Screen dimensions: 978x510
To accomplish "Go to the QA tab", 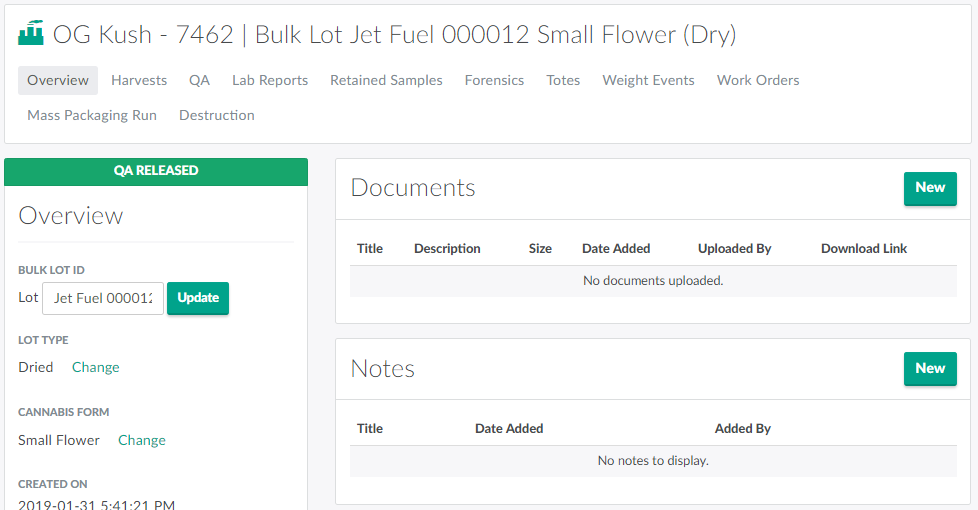I will click(x=199, y=80).
